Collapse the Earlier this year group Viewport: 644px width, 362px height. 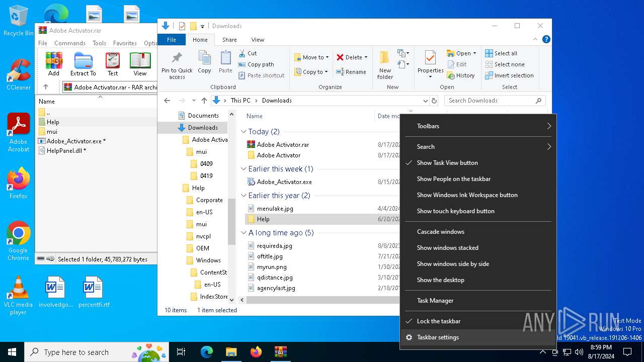(244, 196)
